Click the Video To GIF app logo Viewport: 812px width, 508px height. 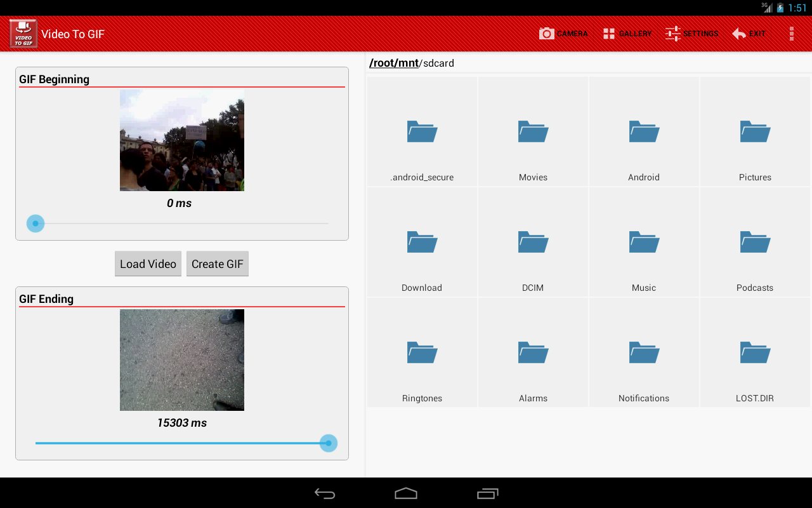pos(22,33)
